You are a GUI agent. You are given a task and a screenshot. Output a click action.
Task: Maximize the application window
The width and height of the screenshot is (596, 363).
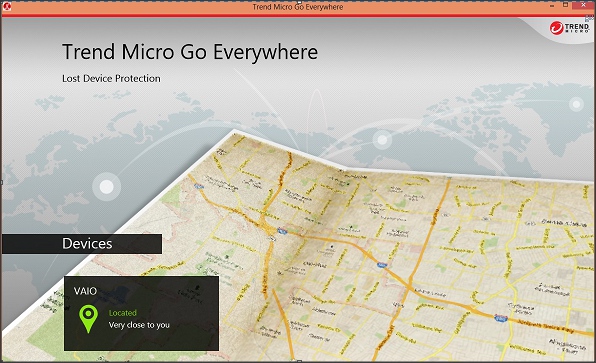tap(566, 5)
